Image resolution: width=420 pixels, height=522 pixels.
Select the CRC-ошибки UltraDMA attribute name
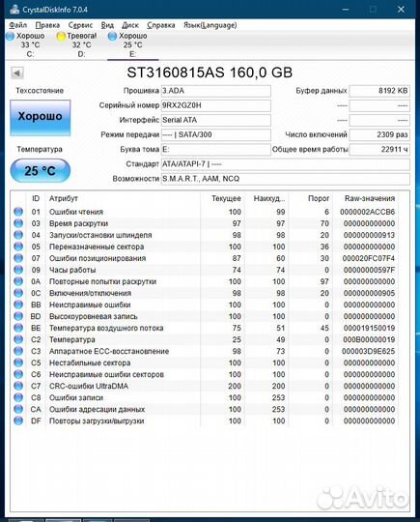click(89, 386)
